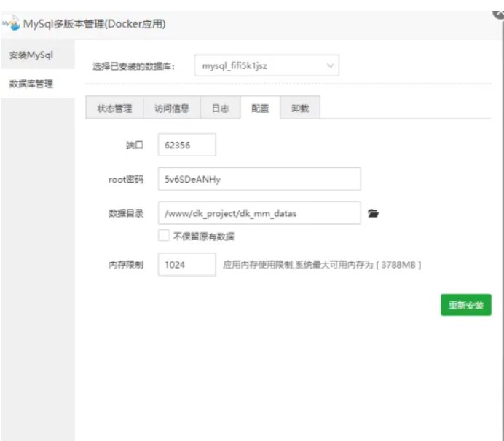View the 日志 tab

[x=220, y=108]
